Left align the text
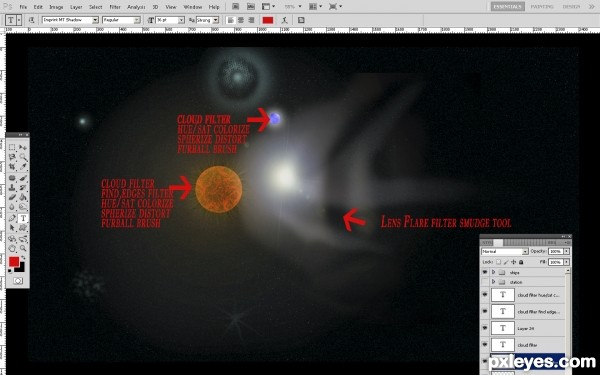Viewport: 600px width, 375px height. [x=230, y=20]
